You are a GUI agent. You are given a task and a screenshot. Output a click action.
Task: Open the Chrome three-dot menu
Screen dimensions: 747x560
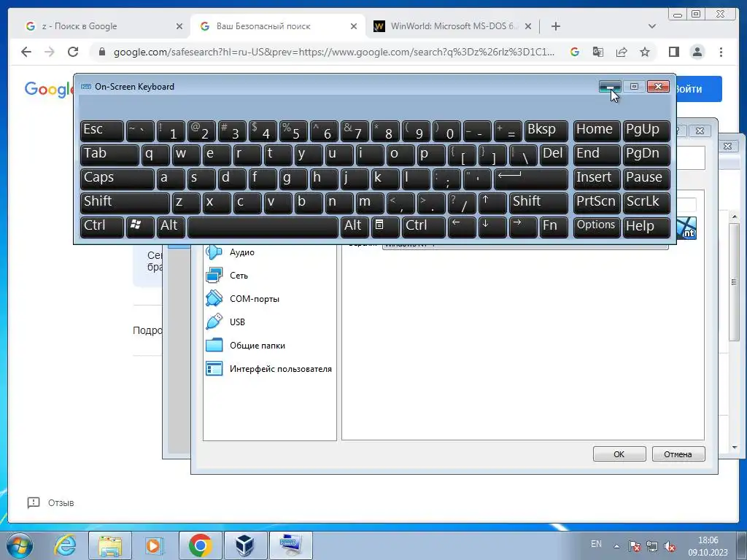tap(721, 52)
